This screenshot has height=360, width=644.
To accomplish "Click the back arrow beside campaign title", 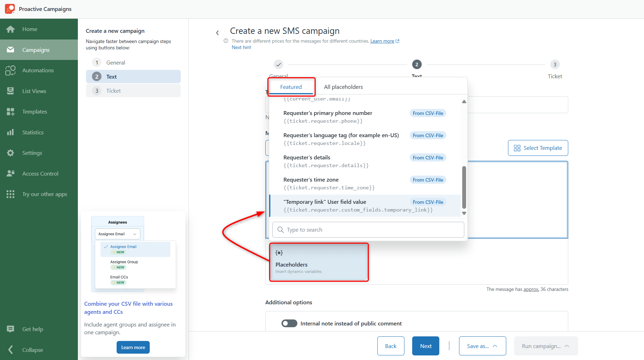I will (x=217, y=33).
